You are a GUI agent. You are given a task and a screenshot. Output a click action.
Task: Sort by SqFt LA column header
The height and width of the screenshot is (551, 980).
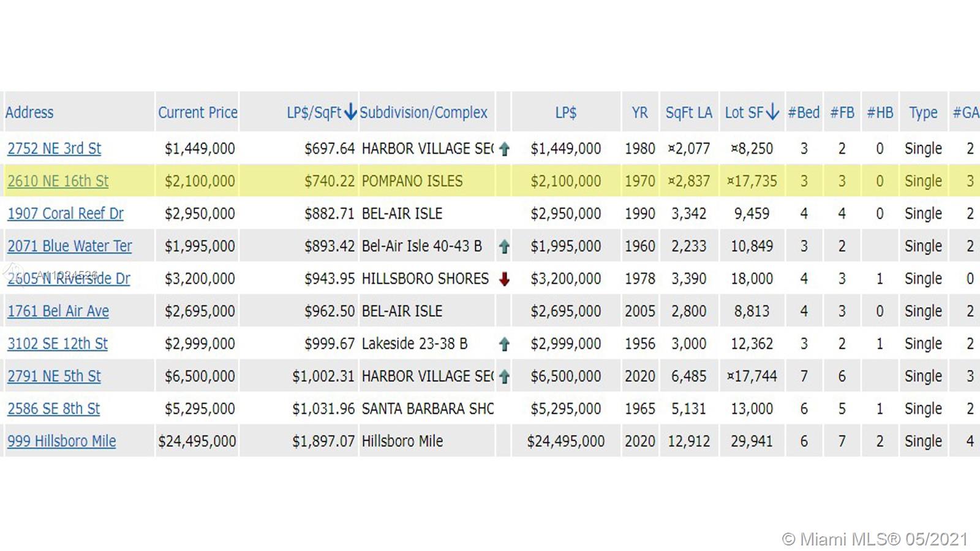click(688, 113)
